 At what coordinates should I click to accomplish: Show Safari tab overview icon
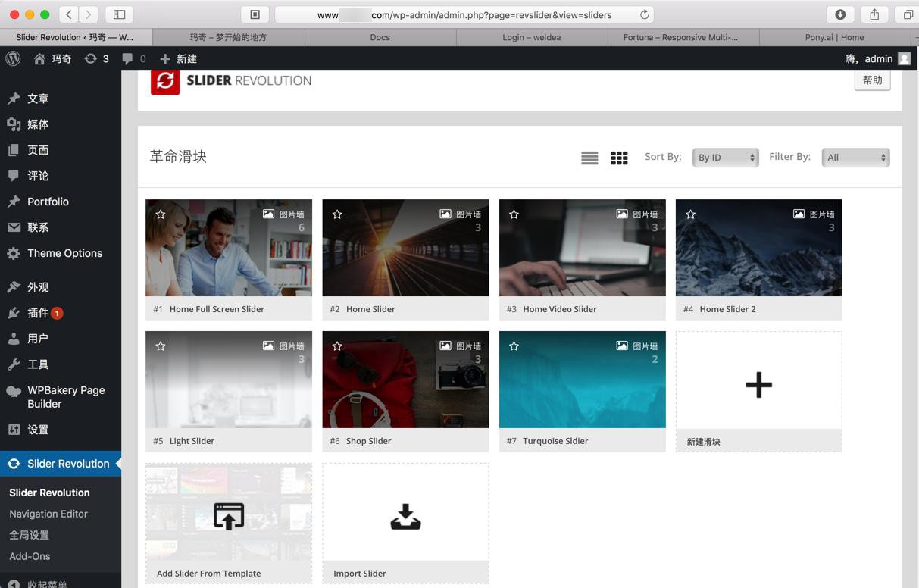coord(908,14)
